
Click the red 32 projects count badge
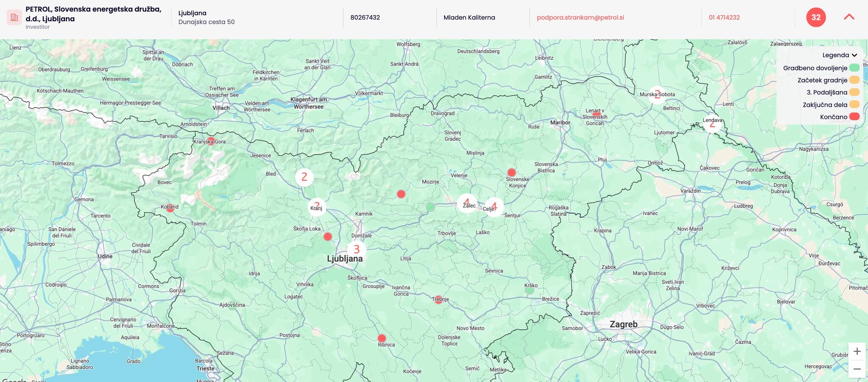point(816,17)
